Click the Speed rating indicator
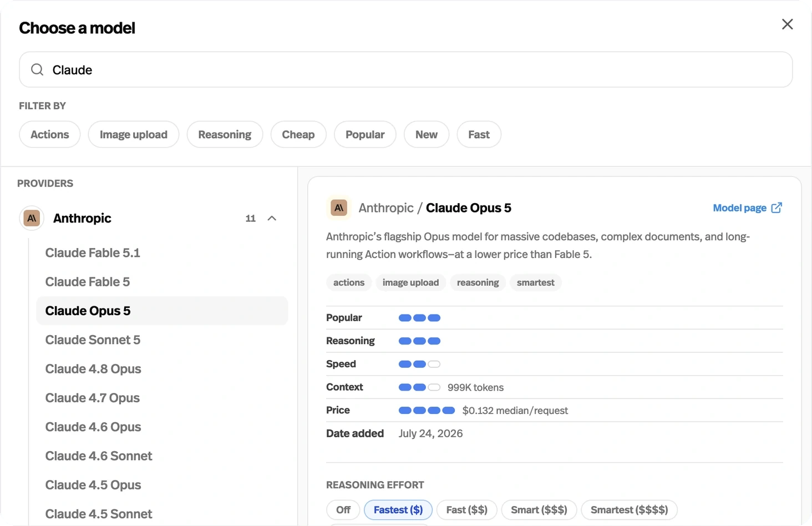This screenshot has height=526, width=812. coord(419,364)
